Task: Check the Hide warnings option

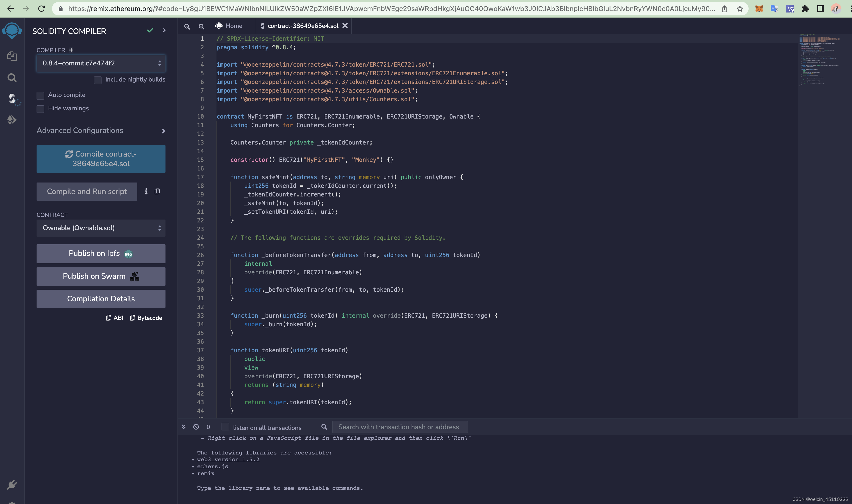Action: click(40, 109)
